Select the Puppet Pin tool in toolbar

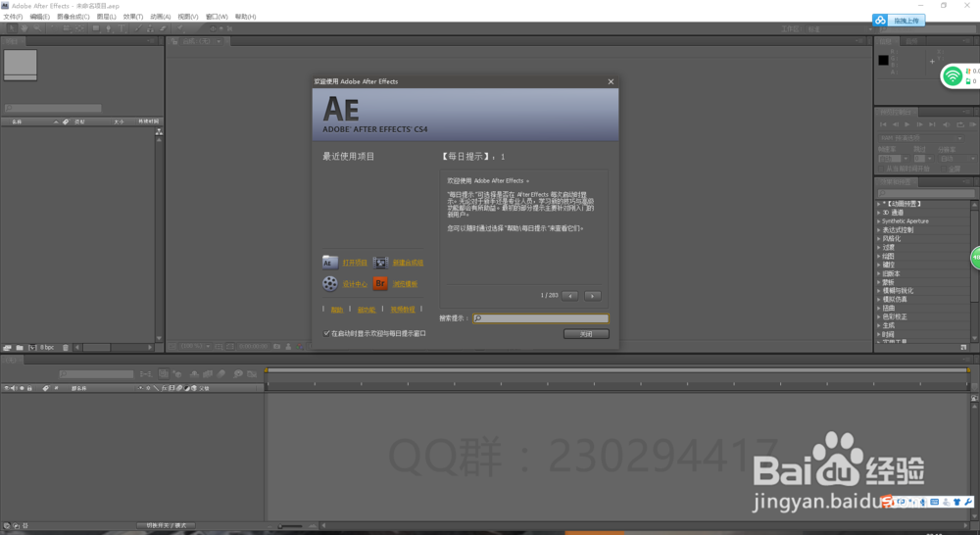click(180, 28)
